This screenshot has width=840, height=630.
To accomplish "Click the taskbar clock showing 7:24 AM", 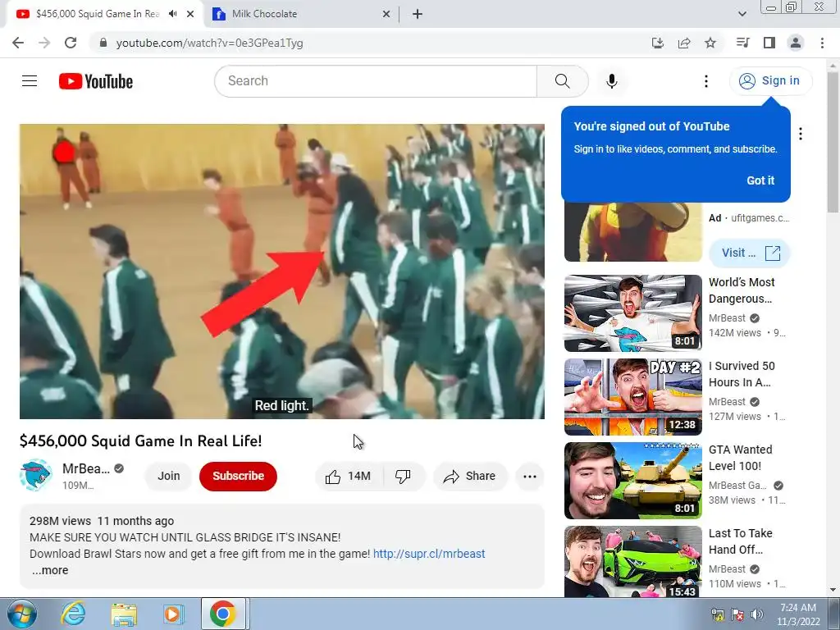I will coord(798,614).
